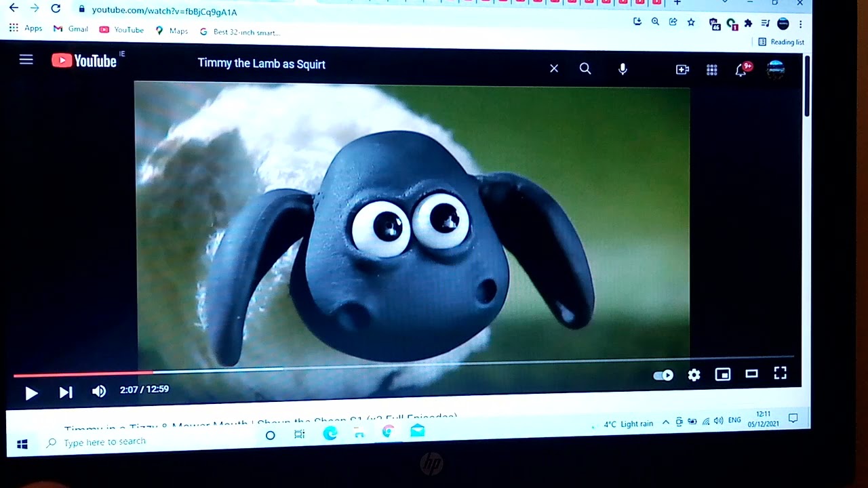868x488 pixels.
Task: Clear the search text with the X
Action: [554, 68]
